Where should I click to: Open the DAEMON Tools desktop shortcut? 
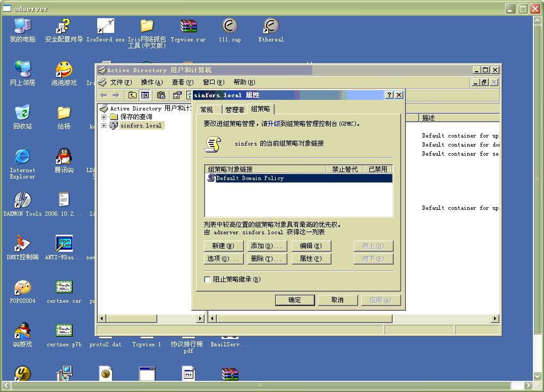click(x=22, y=200)
